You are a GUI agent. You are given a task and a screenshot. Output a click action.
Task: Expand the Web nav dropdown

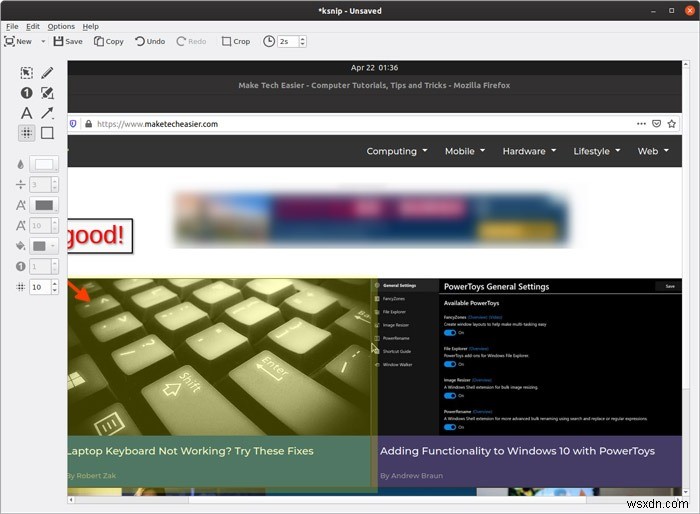pyautogui.click(x=653, y=151)
